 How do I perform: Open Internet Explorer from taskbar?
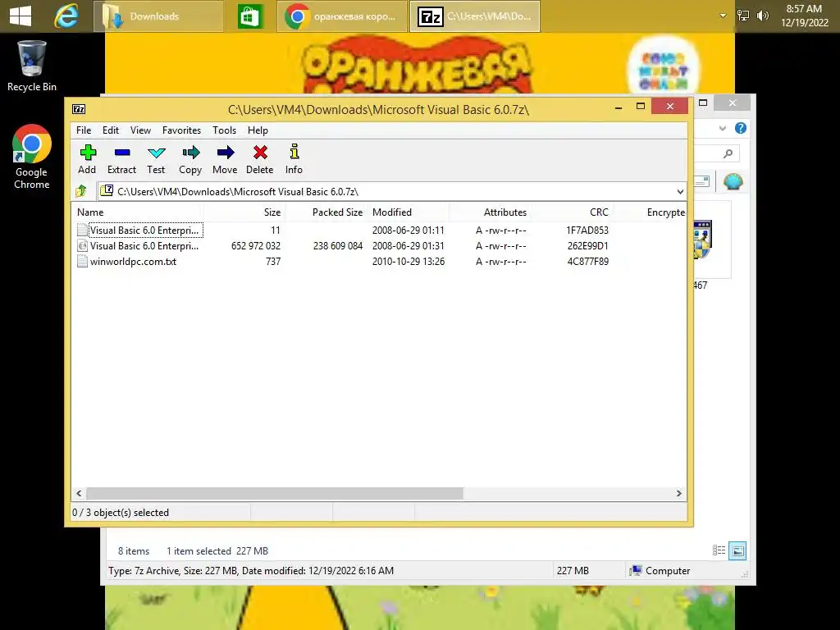point(66,16)
